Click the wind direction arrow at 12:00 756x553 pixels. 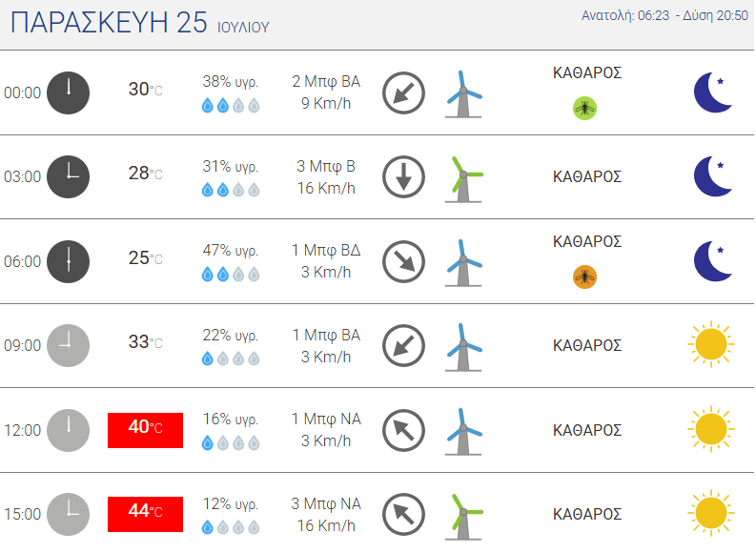(403, 430)
